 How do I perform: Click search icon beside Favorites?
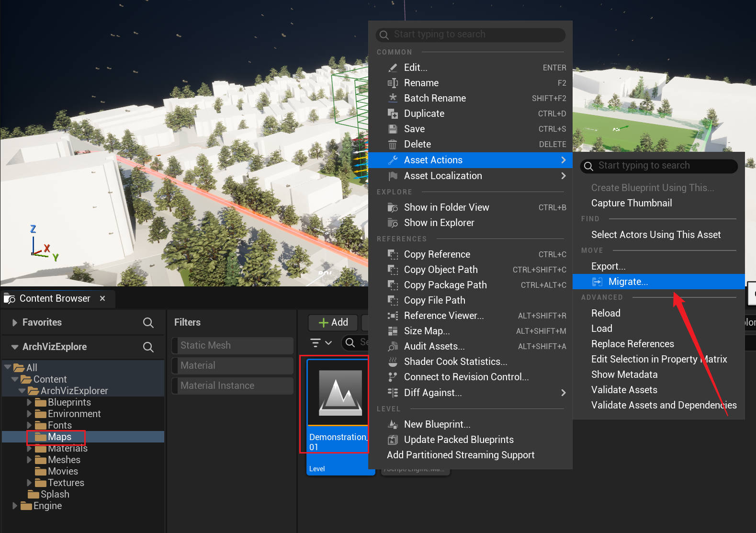coord(148,323)
